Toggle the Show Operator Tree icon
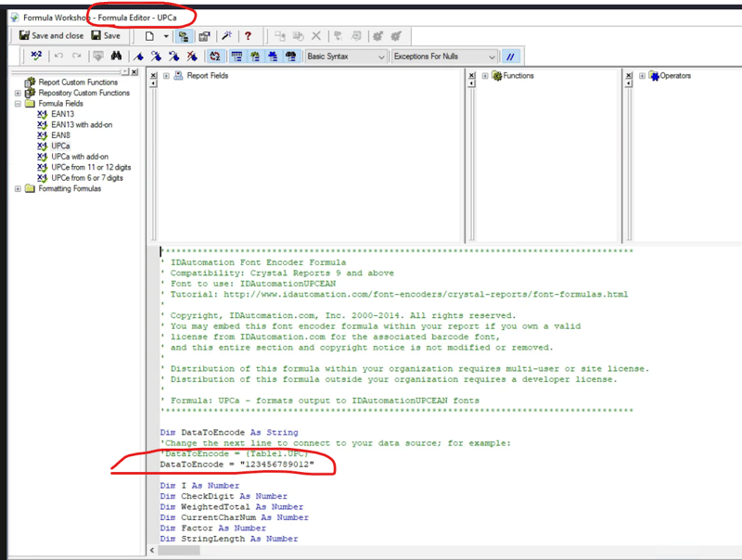This screenshot has height=560, width=742. [x=273, y=57]
